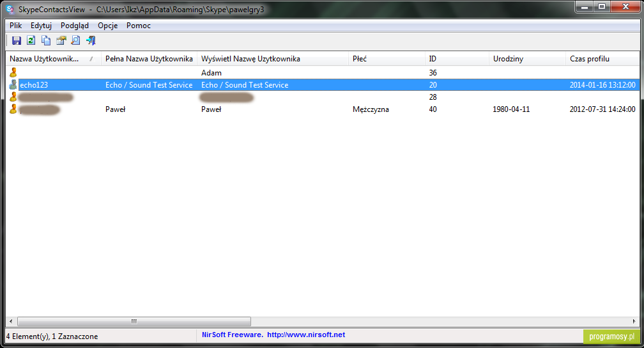This screenshot has height=348, width=644.
Task: Maximize the SkypeContactsView window
Action: 602,7
